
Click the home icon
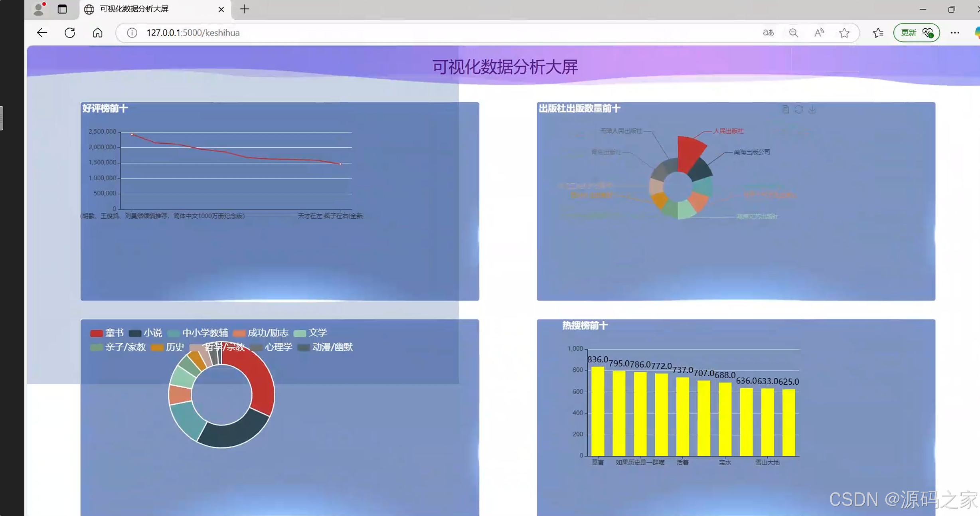pos(97,32)
